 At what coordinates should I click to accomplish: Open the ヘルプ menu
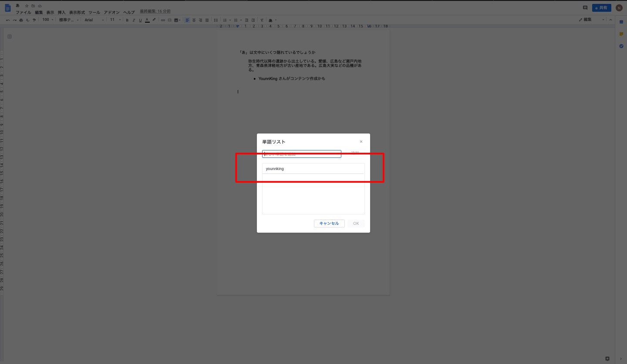129,13
